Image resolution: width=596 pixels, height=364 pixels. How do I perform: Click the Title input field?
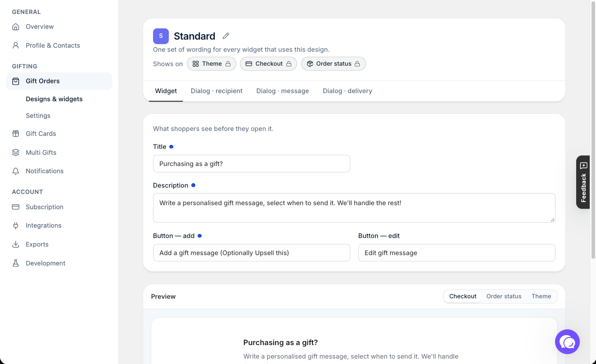252,164
